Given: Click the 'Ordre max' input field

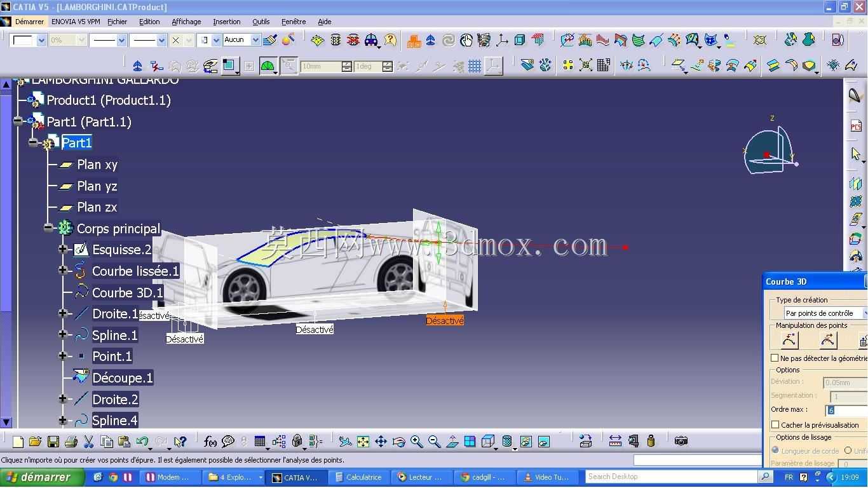Looking at the screenshot, I should coord(847,410).
